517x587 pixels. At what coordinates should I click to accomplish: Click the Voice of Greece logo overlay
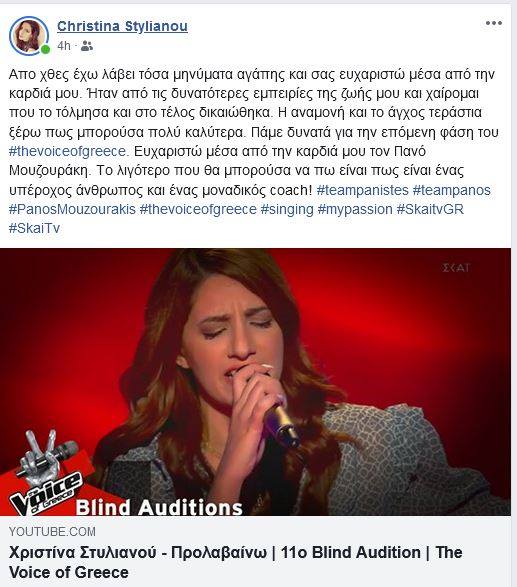(x=45, y=474)
